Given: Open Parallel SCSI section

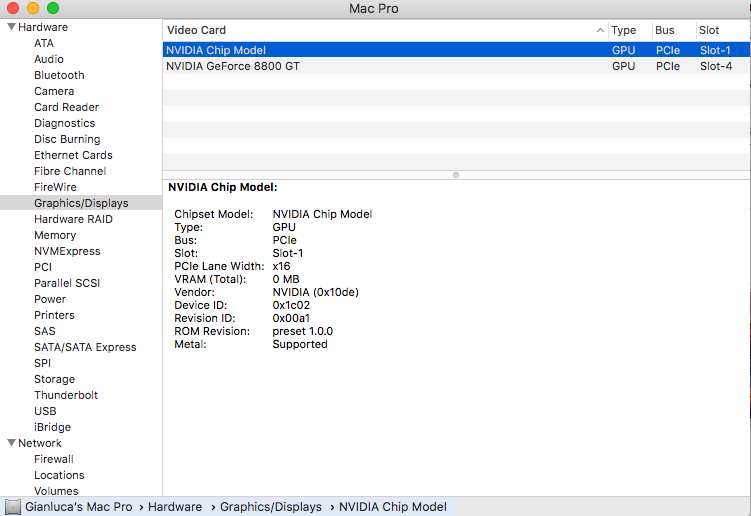Looking at the screenshot, I should (67, 283).
